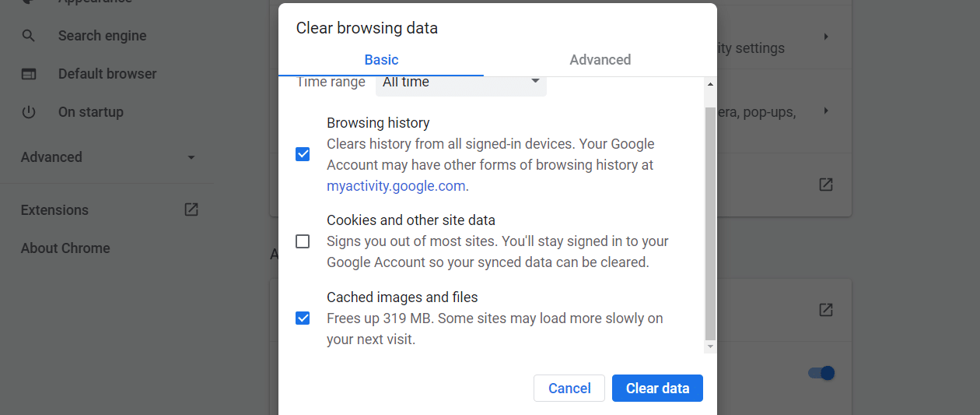Switch to the Advanced tab
Screen dimensions: 980x415
(x=600, y=60)
